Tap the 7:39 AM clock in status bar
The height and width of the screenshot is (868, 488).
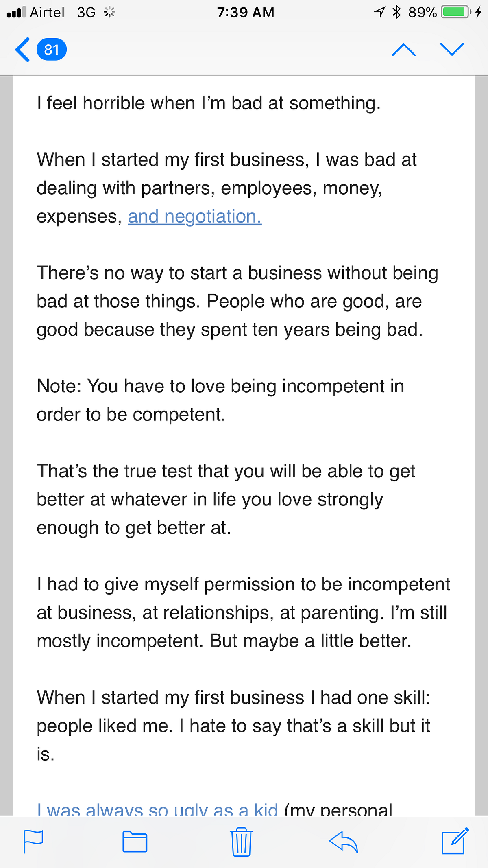[246, 13]
